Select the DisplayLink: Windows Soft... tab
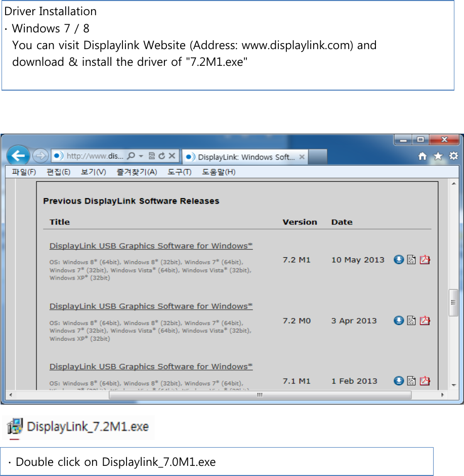Image resolution: width=464 pixels, height=476 pixels. [x=245, y=157]
